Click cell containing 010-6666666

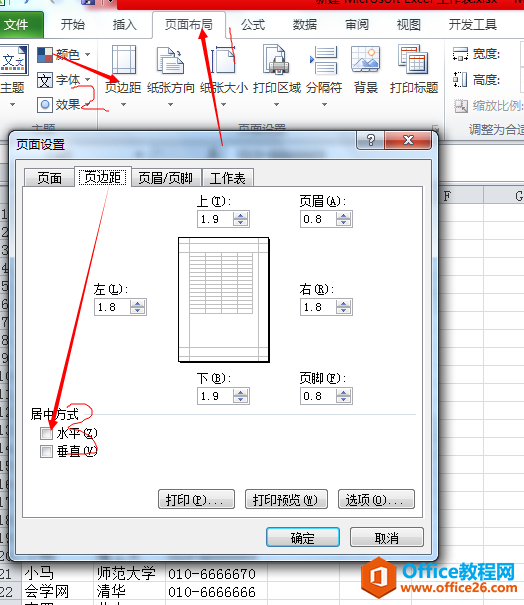pyautogui.click(x=216, y=591)
